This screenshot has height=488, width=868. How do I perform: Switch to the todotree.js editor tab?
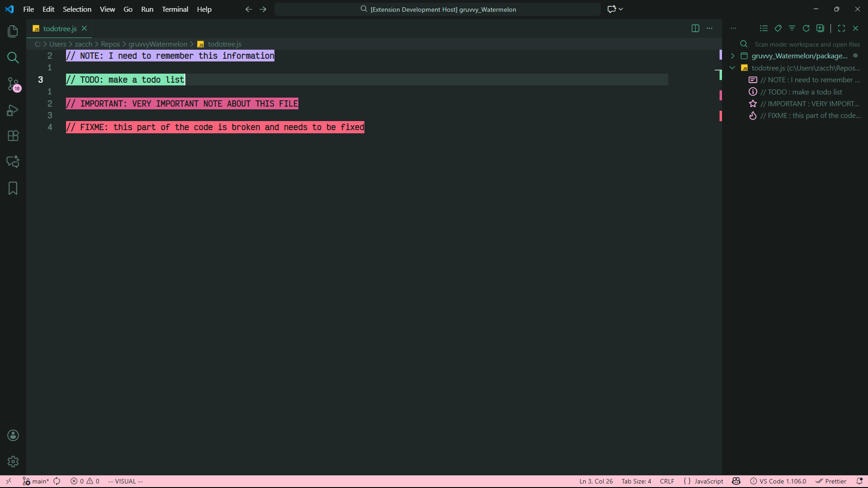click(60, 28)
